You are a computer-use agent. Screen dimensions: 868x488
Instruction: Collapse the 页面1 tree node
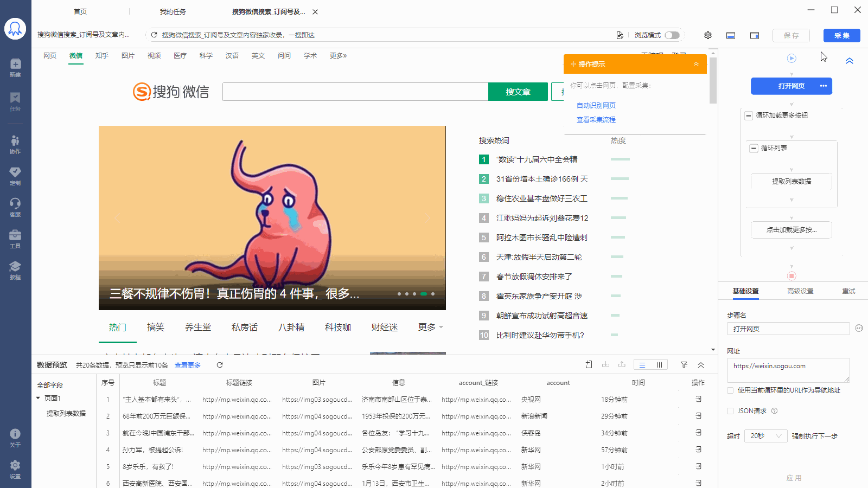(38, 398)
